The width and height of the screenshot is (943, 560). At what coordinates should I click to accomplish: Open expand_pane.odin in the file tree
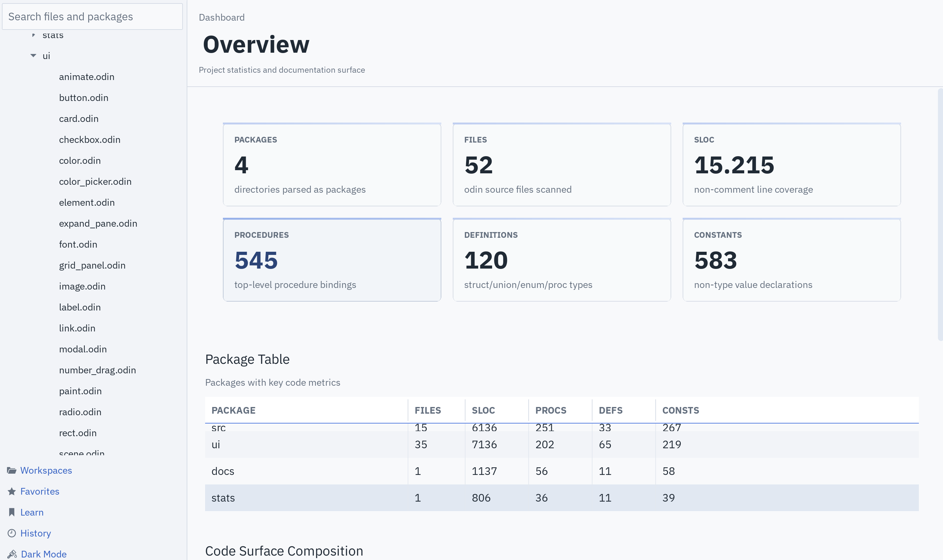point(98,223)
